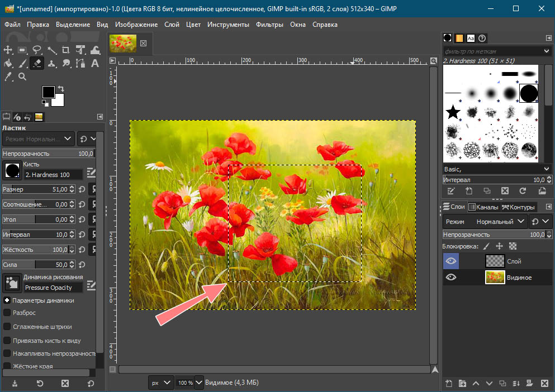
Task: Enable Привязать кисть к виду checkbox
Action: click(x=7, y=340)
